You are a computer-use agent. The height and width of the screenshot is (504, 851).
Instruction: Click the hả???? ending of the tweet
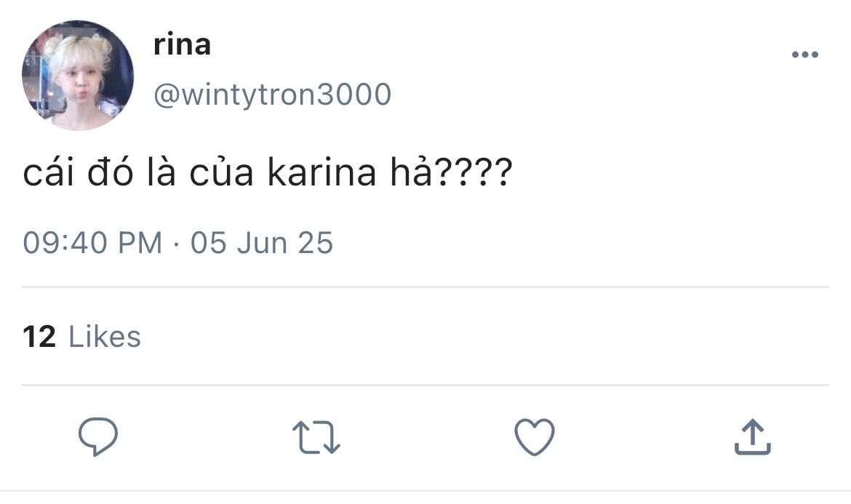point(452,172)
